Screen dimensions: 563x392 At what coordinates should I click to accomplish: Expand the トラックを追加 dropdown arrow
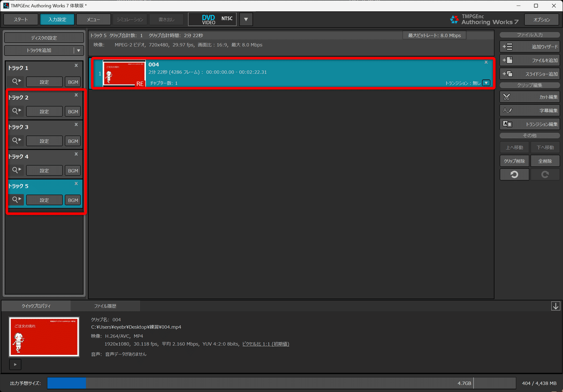click(79, 50)
